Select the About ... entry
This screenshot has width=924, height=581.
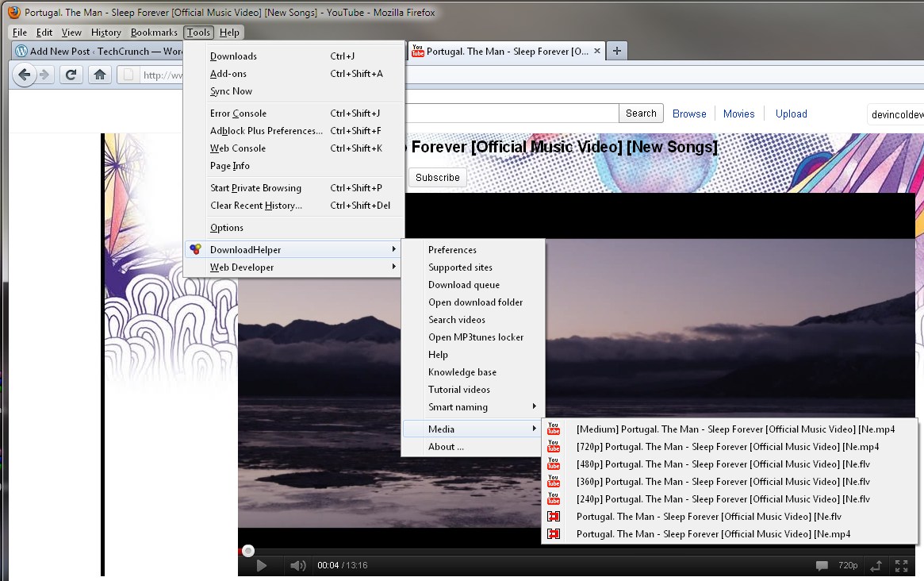point(473,447)
